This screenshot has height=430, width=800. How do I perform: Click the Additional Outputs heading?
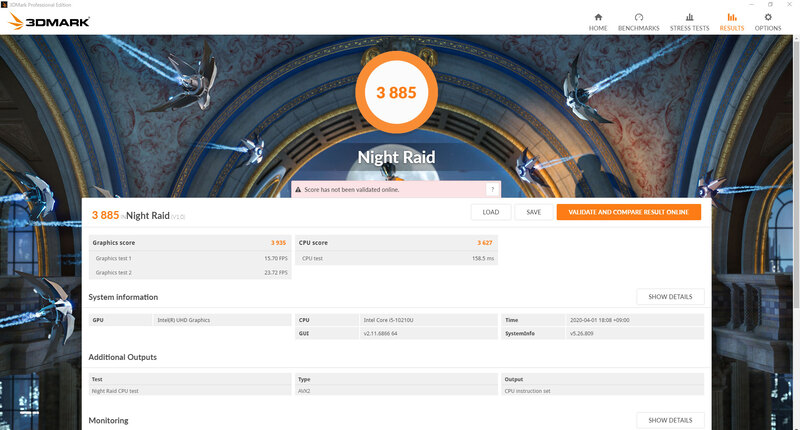click(x=122, y=357)
